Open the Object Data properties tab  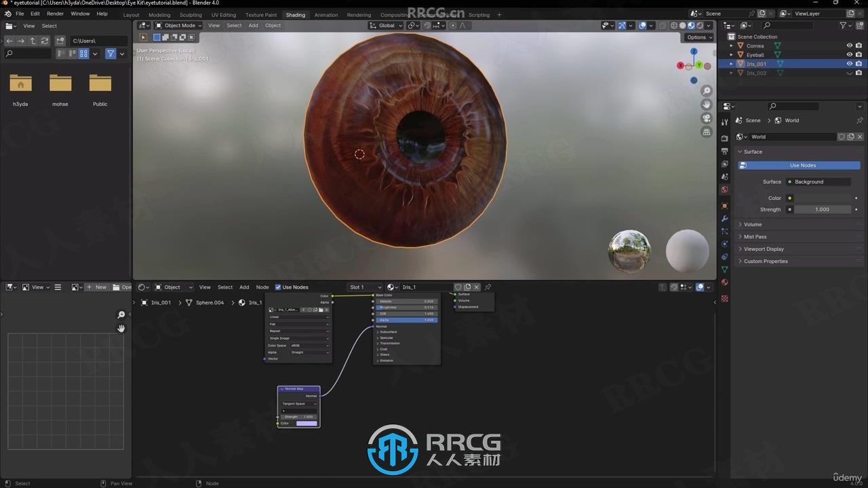tap(724, 270)
